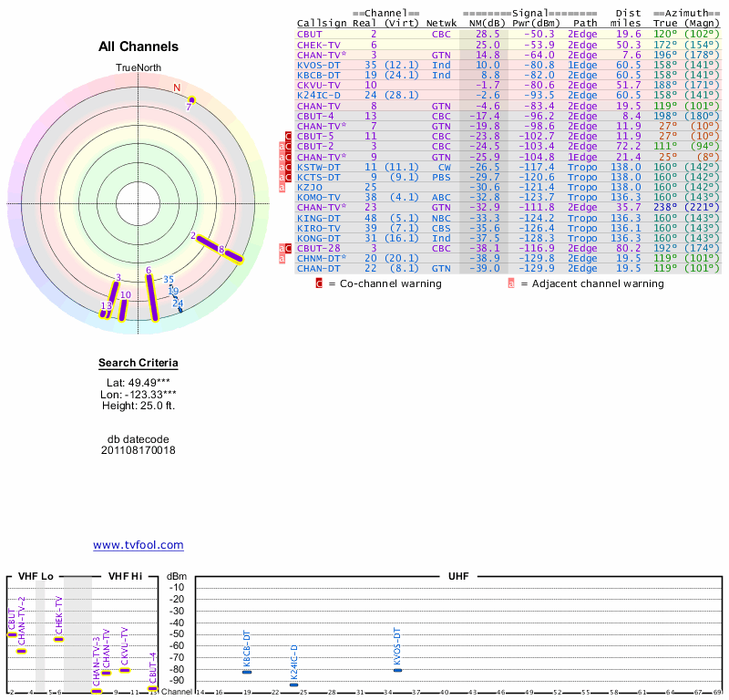Click the Search Criteria heading
The width and height of the screenshot is (729, 700).
[x=138, y=364]
